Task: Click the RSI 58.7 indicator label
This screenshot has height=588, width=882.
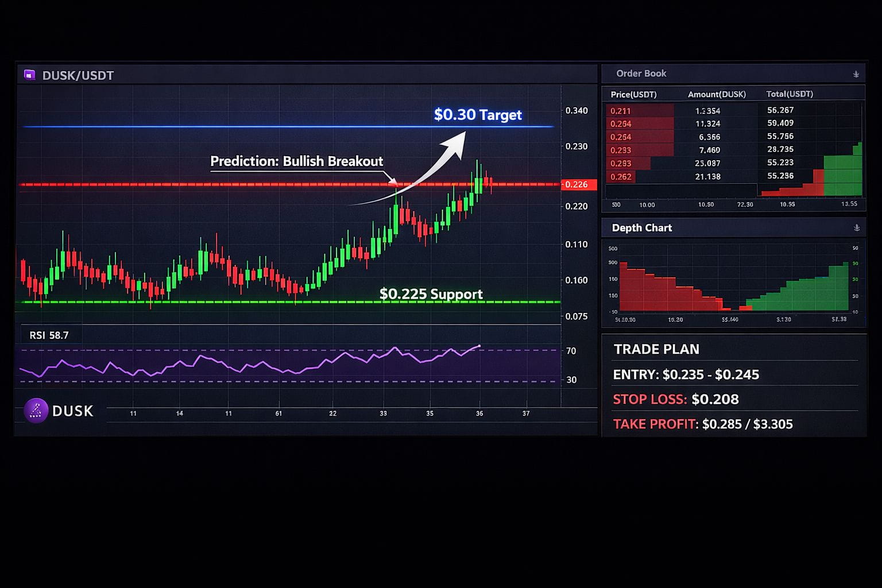Action: pos(49,335)
